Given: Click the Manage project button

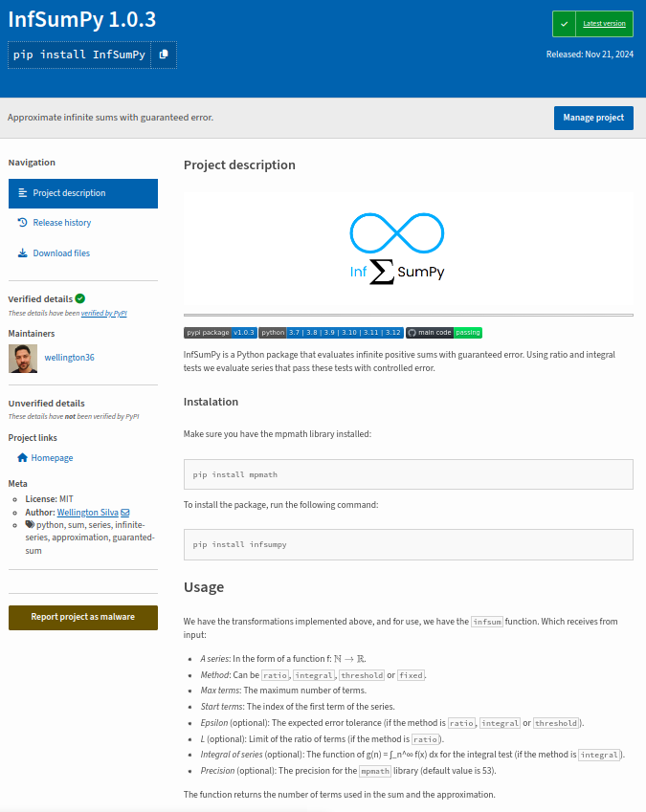Looking at the screenshot, I should pos(593,118).
